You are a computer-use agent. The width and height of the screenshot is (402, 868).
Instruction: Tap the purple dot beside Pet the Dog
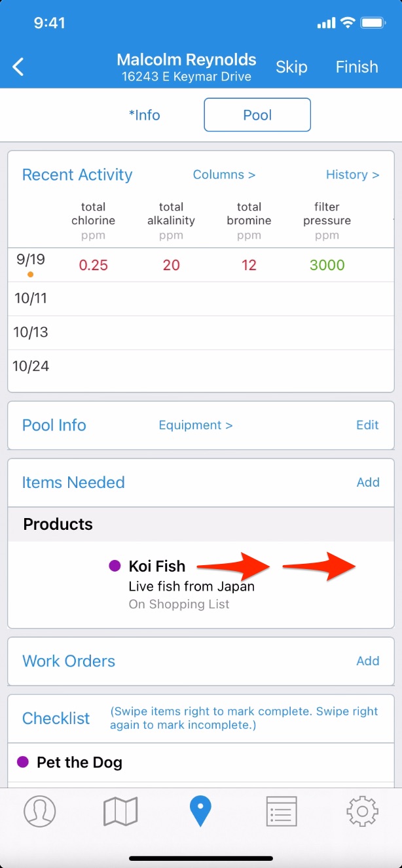(23, 762)
